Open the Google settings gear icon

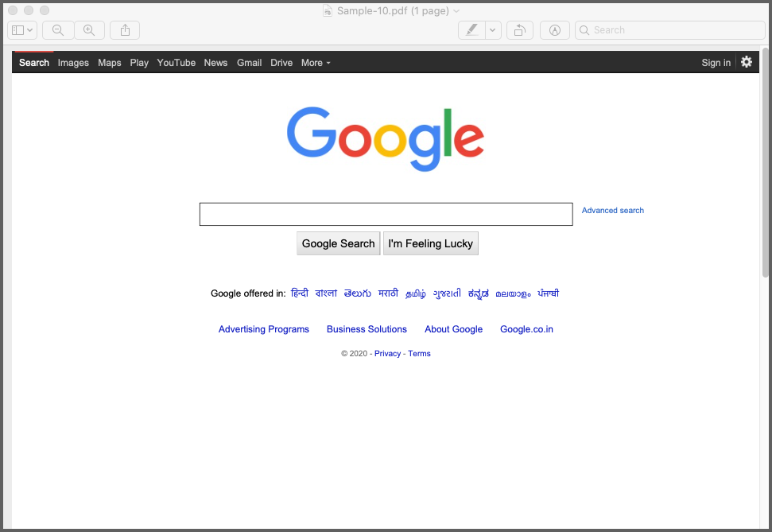tap(747, 62)
